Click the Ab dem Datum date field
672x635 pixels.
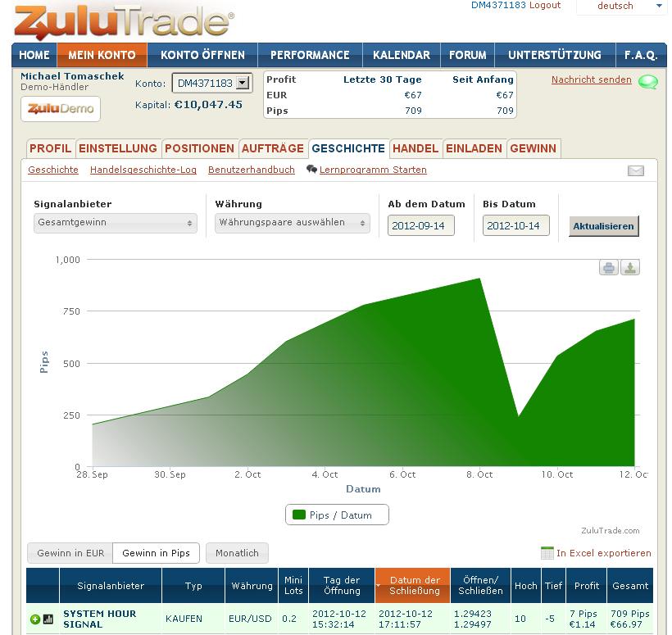(x=420, y=225)
